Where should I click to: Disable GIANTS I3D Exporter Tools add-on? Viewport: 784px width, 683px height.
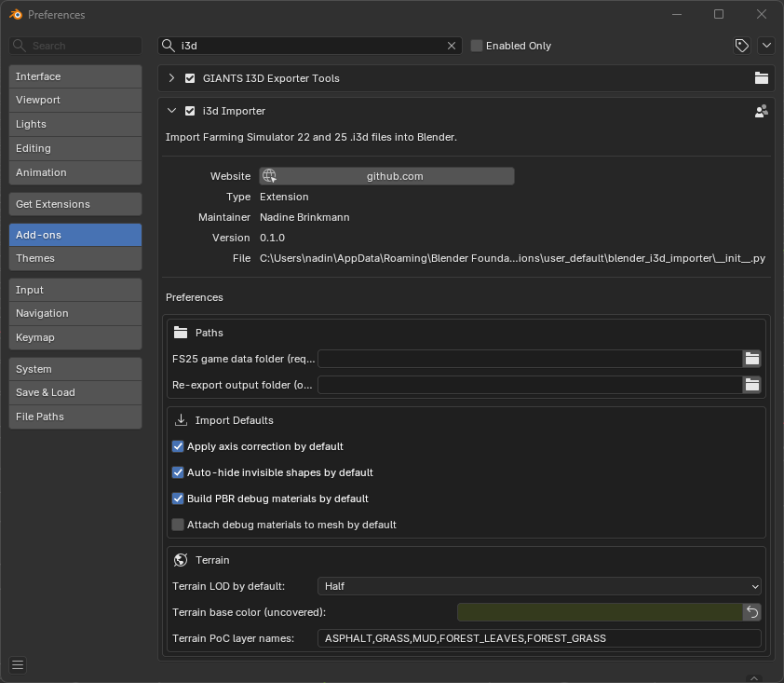[190, 78]
